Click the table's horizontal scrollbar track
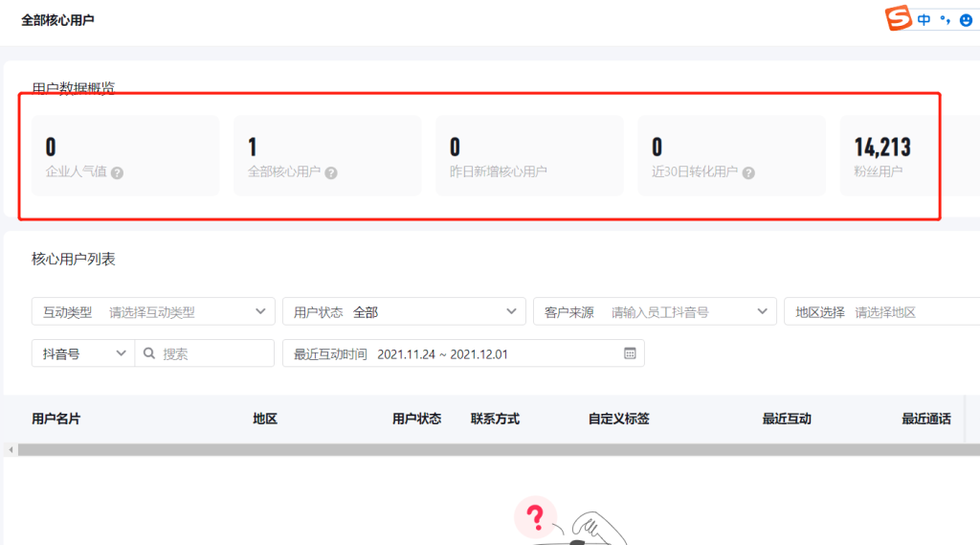Viewport: 980px width, 545px height. [479, 449]
